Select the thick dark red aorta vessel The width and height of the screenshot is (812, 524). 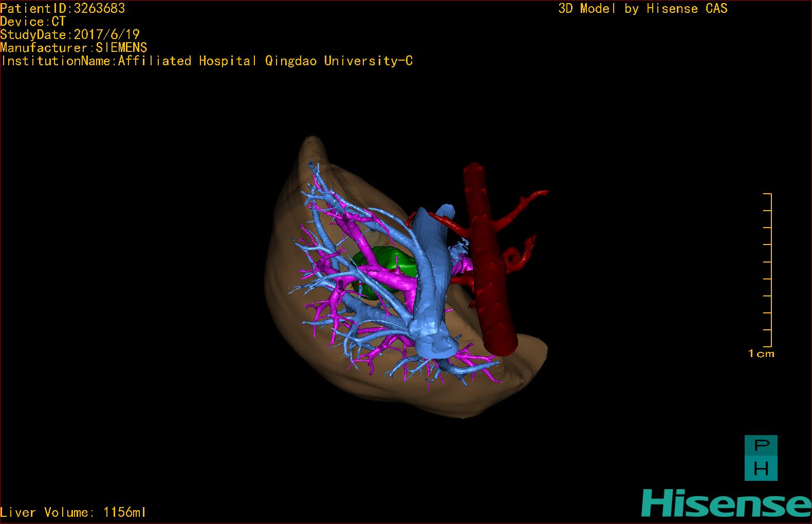pyautogui.click(x=491, y=267)
